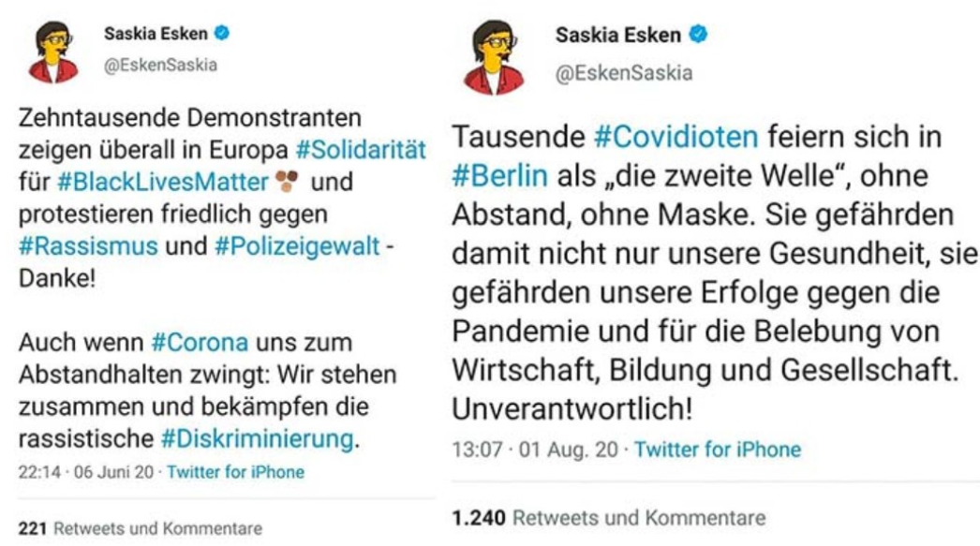The width and height of the screenshot is (980, 546).
Task: Open the profile avatar on the Covidioten tweet
Action: click(x=494, y=56)
